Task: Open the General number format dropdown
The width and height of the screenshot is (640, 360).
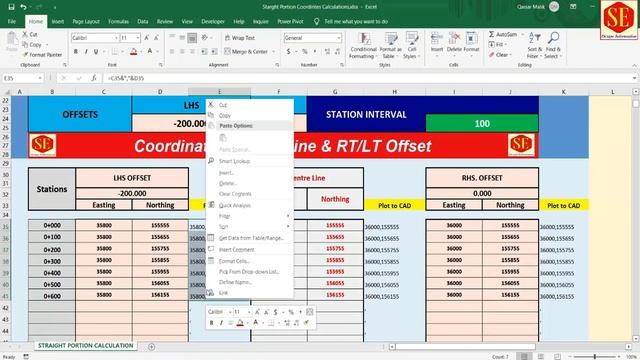Action: 338,38
